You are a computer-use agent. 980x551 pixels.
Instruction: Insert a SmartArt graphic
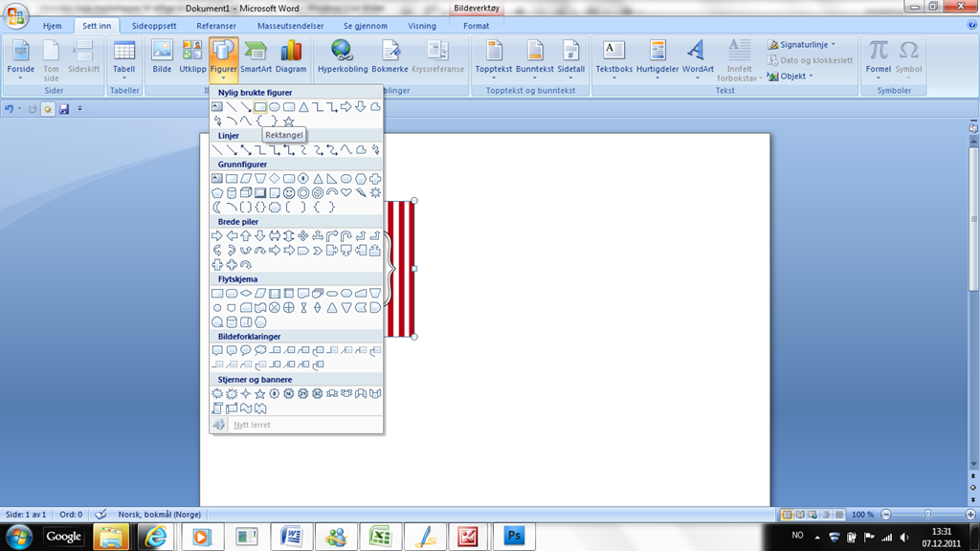tap(256, 57)
